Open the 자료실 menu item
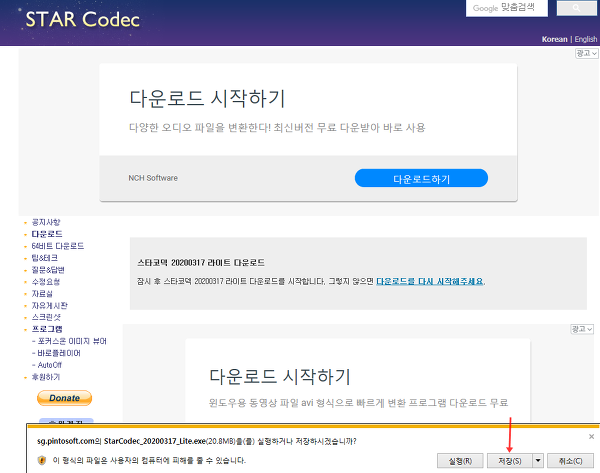The width and height of the screenshot is (600, 473). coord(42,294)
